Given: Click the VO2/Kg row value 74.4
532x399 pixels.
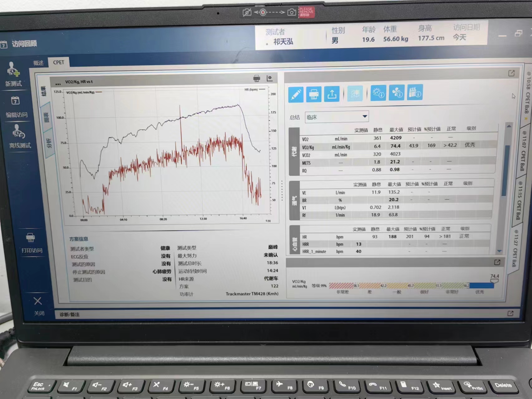Looking at the screenshot, I should tap(395, 146).
